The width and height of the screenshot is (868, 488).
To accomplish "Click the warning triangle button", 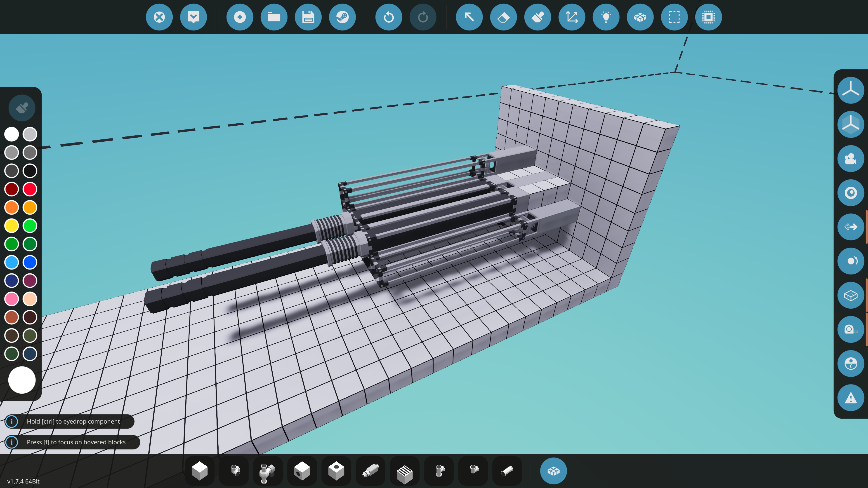I will 850,398.
